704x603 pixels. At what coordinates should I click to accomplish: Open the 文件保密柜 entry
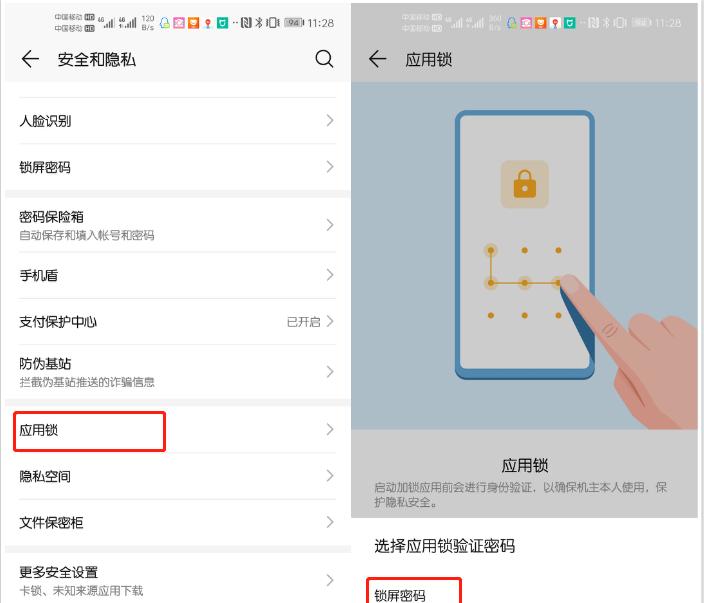pos(177,522)
